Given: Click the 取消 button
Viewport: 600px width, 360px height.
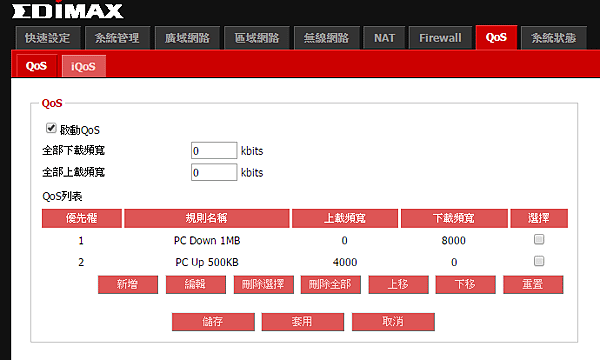Looking at the screenshot, I should pyautogui.click(x=393, y=322).
